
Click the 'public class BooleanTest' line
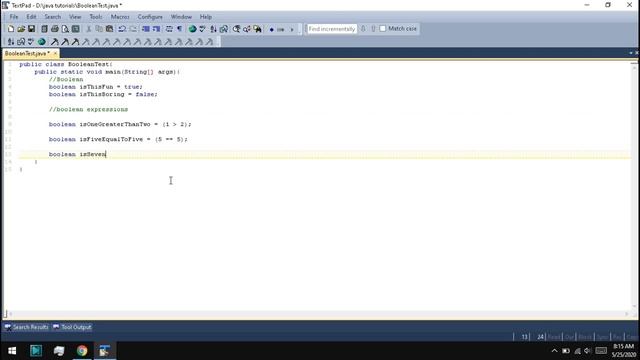coord(66,64)
